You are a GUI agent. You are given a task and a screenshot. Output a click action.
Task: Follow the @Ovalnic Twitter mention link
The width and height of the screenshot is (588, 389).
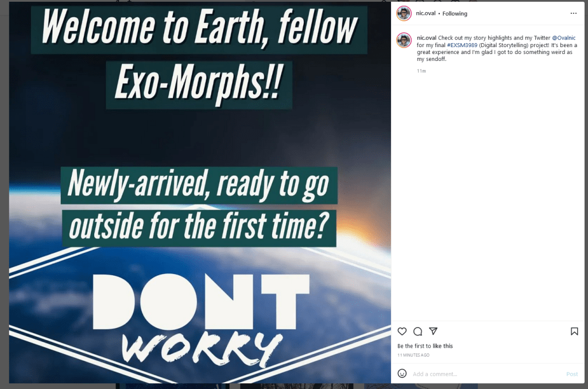point(564,38)
